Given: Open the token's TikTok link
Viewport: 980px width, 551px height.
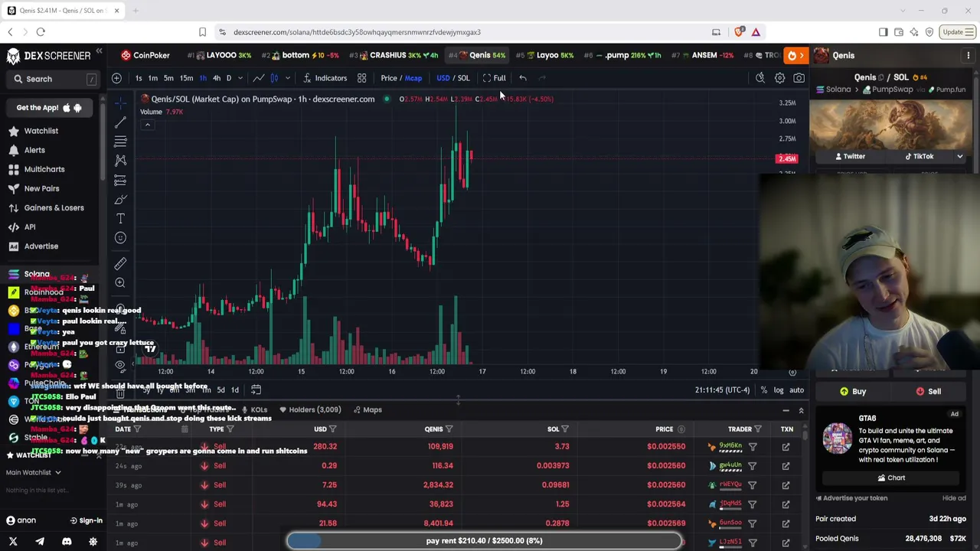Looking at the screenshot, I should (x=919, y=156).
